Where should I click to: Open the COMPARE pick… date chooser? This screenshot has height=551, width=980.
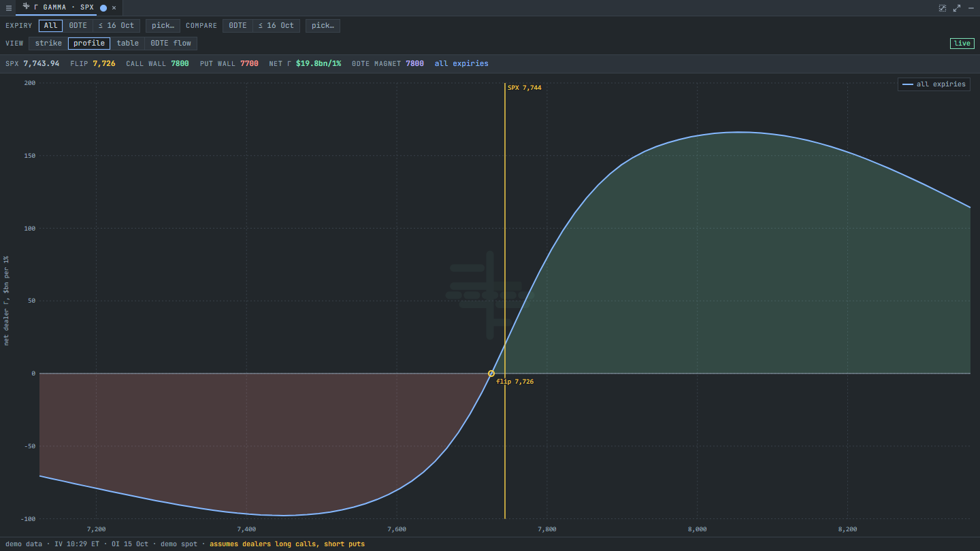323,26
